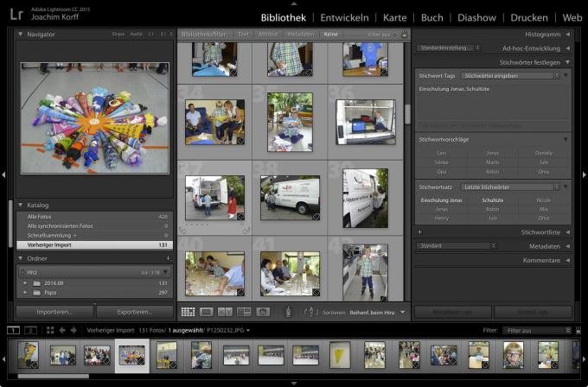
Task: Switch to loupe view in toolbar
Action: click(207, 312)
